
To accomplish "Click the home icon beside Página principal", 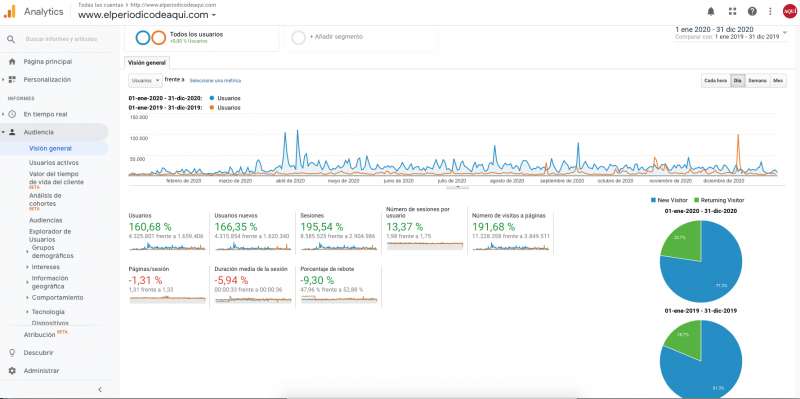I will [x=12, y=62].
